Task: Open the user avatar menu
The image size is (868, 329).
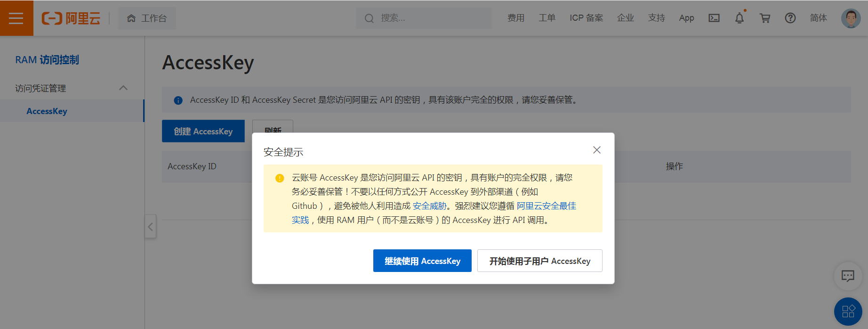Action: [851, 18]
